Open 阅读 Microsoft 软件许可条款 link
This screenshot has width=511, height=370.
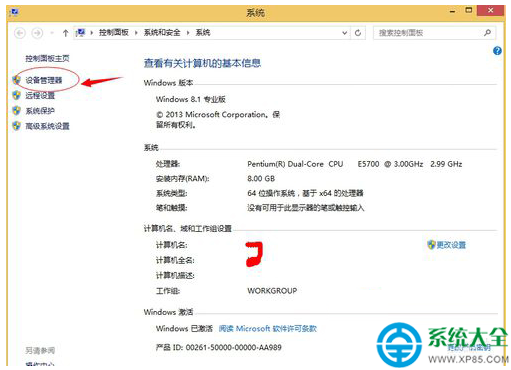pos(268,329)
